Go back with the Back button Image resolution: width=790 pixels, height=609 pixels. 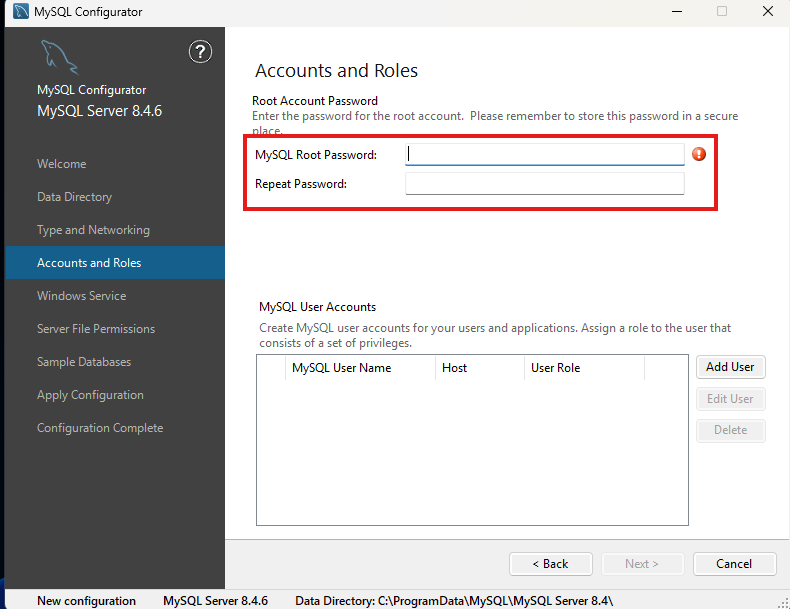[551, 564]
